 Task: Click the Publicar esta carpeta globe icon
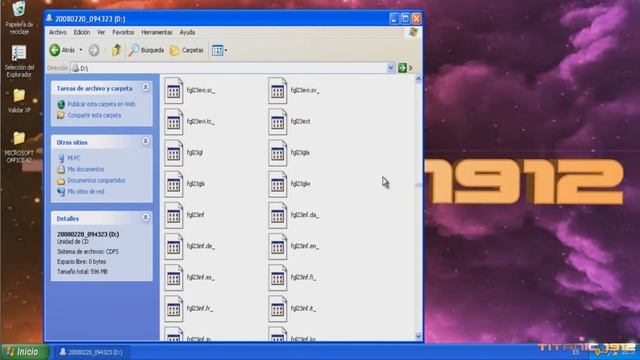pyautogui.click(x=61, y=104)
